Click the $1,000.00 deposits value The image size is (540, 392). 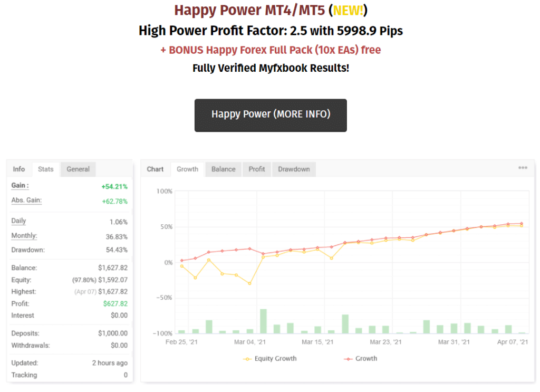113,333
